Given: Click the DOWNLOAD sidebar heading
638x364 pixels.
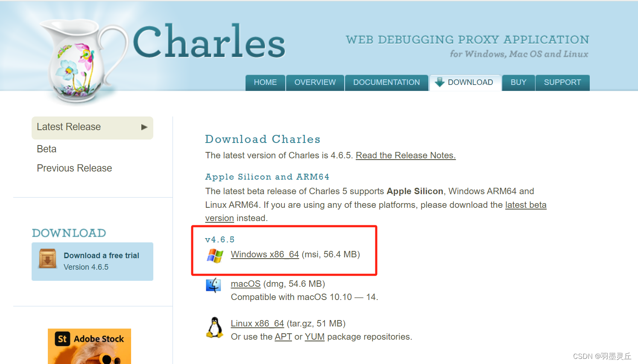Looking at the screenshot, I should (69, 233).
